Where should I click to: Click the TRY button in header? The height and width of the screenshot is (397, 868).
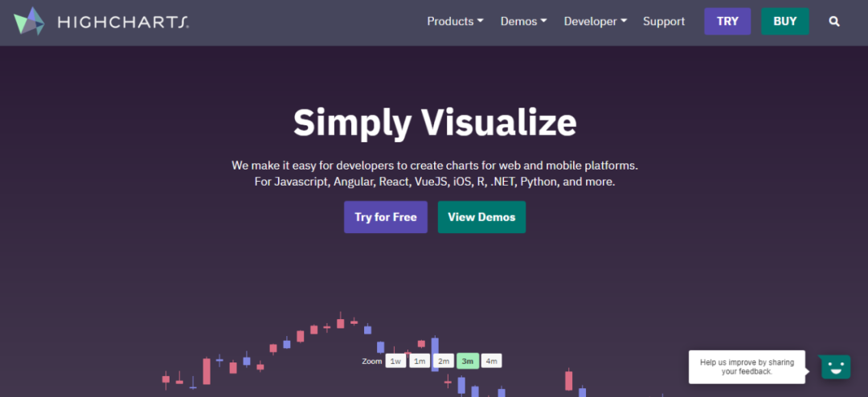pos(727,22)
